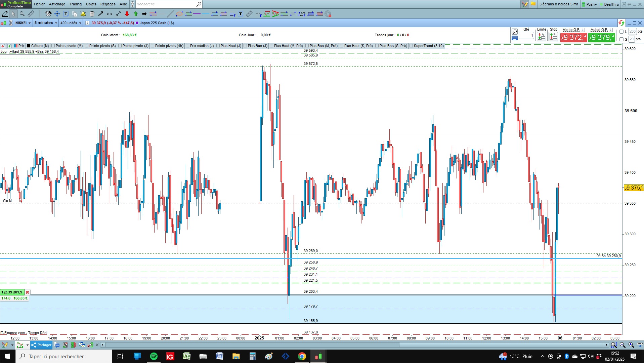Close position with red X on 39 201,9 label
Image resolution: width=644 pixels, height=363 pixels.
tap(28, 292)
